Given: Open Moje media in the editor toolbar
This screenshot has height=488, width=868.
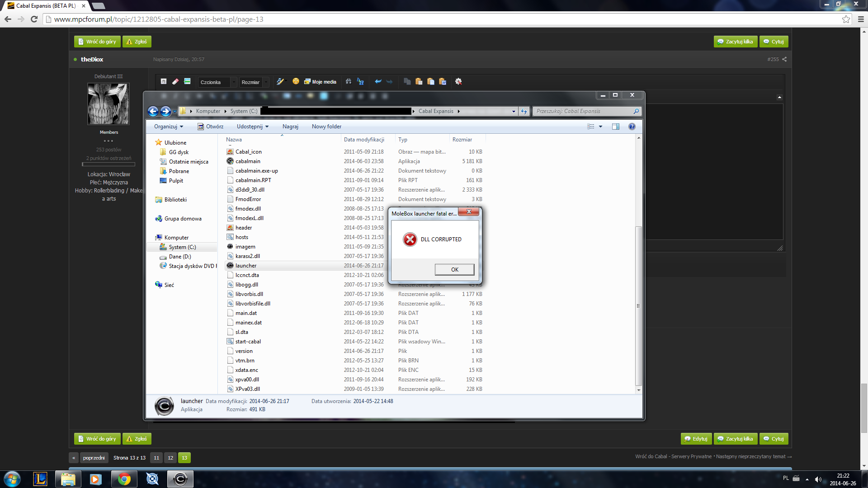Looking at the screenshot, I should (x=320, y=82).
